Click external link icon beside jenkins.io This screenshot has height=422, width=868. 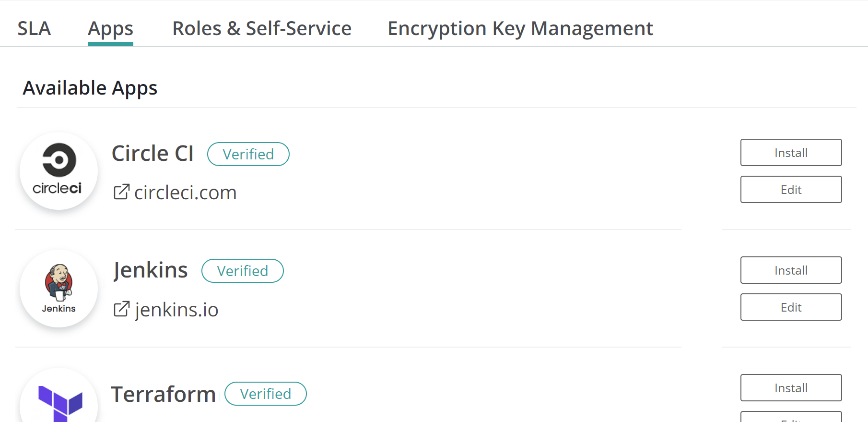(x=121, y=309)
